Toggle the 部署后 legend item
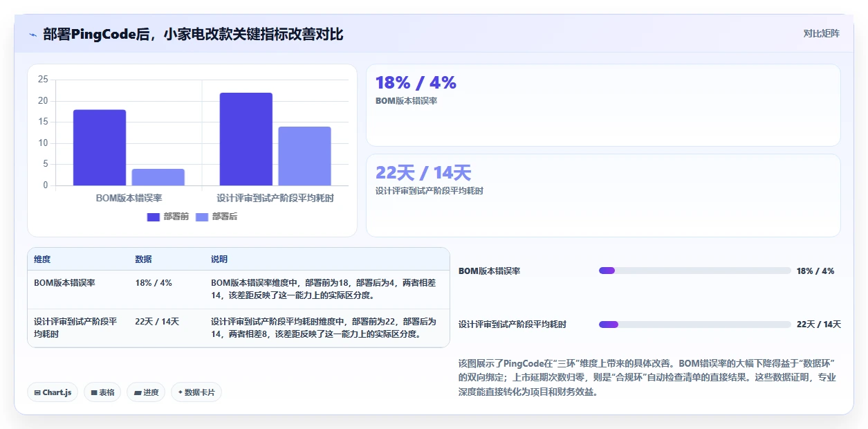This screenshot has width=868, height=429. [x=216, y=217]
